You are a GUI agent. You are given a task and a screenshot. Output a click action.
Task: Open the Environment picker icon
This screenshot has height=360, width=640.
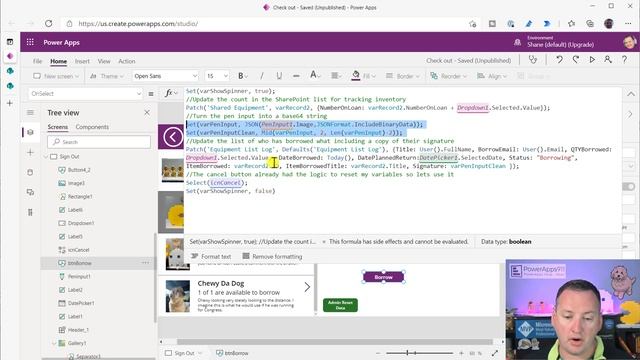click(x=517, y=42)
